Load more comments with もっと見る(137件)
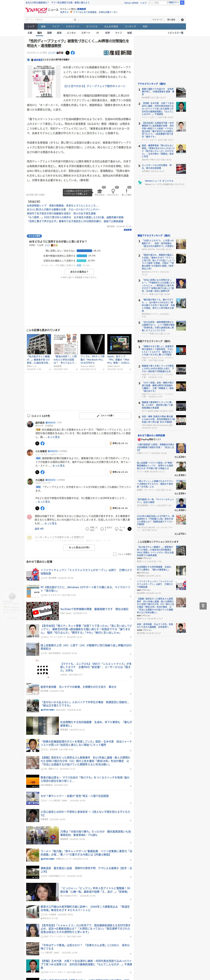 [79, 547]
